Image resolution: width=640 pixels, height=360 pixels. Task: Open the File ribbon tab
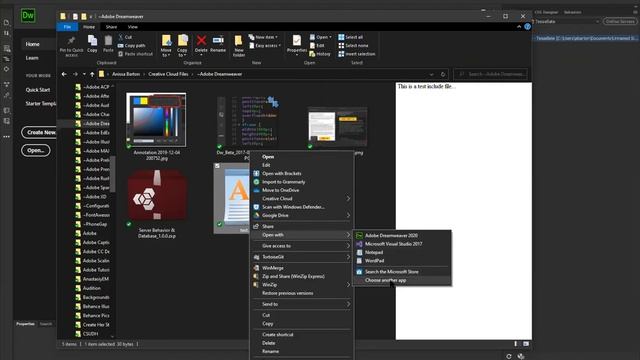67,27
